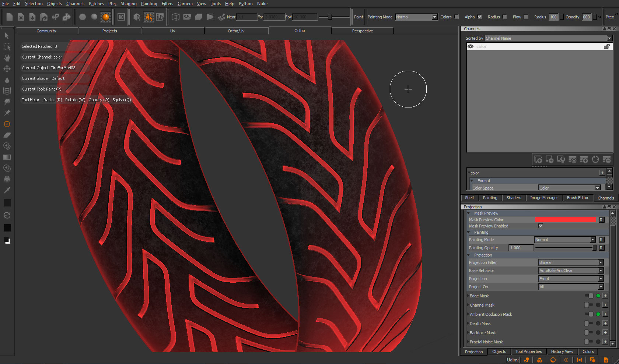This screenshot has height=364, width=619.
Task: Reset Painting Mode with its R button
Action: 601,240
